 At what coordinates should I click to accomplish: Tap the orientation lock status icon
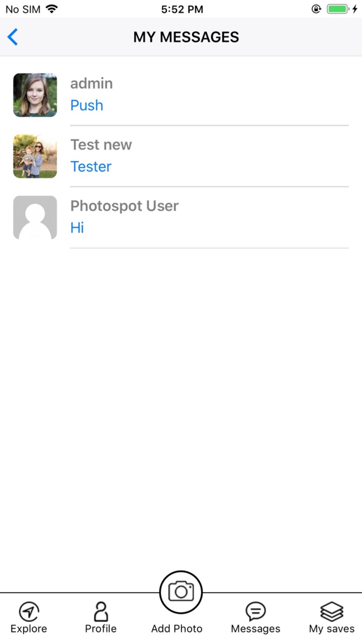click(316, 9)
